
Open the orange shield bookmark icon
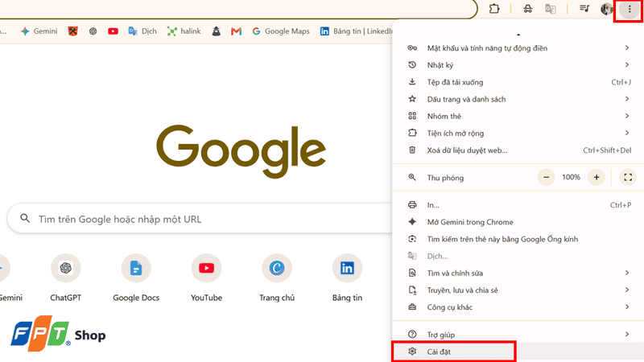click(72, 31)
